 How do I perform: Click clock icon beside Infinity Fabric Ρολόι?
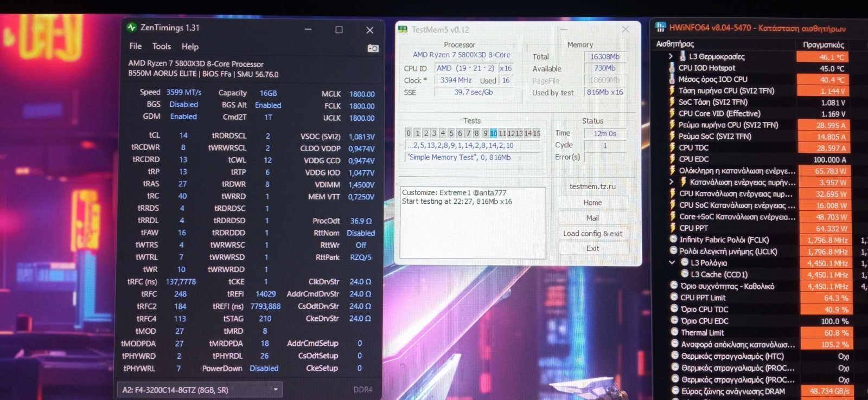tap(674, 239)
